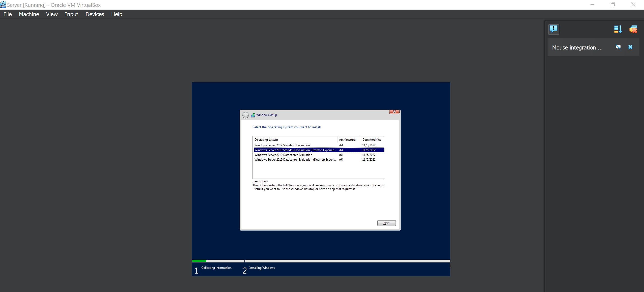This screenshot has width=644, height=292.
Task: Click the Description text paragraph
Action: point(318,187)
